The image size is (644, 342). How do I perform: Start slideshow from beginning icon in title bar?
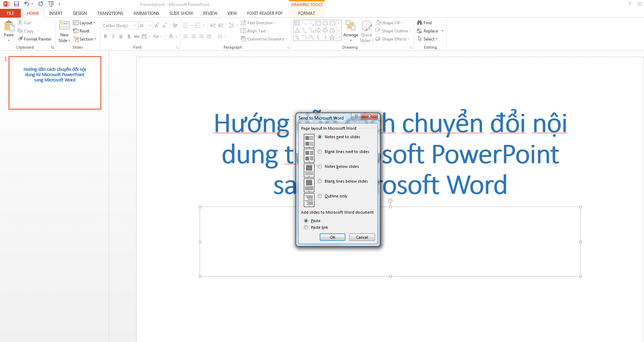pyautogui.click(x=51, y=4)
